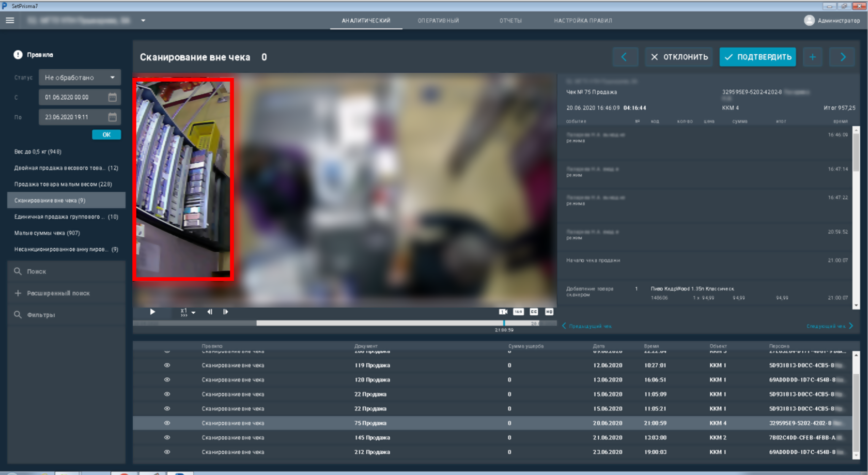Switch to the ОПЕРАТИВНЫЙ tab
The image size is (868, 475).
coord(438,21)
